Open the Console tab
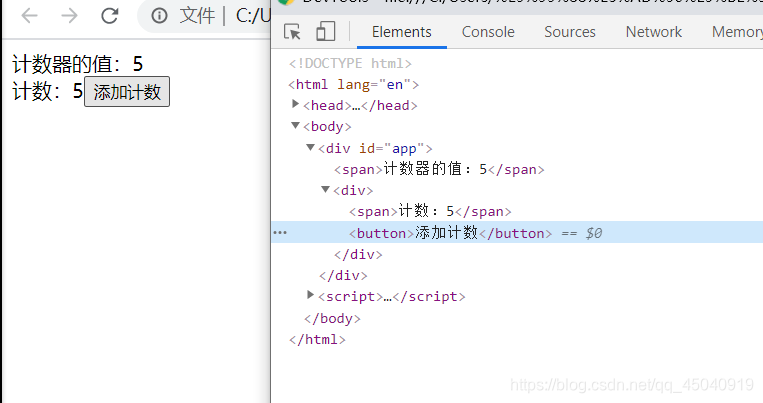 click(488, 32)
